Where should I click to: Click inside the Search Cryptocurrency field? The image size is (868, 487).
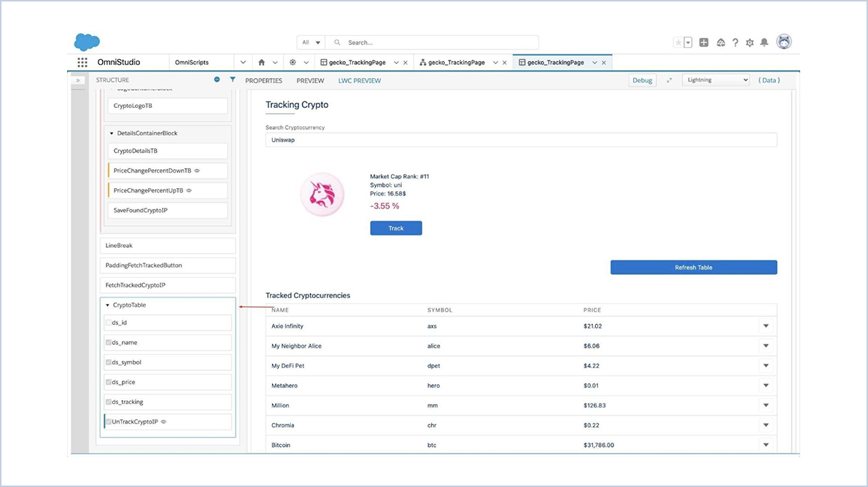coord(519,139)
